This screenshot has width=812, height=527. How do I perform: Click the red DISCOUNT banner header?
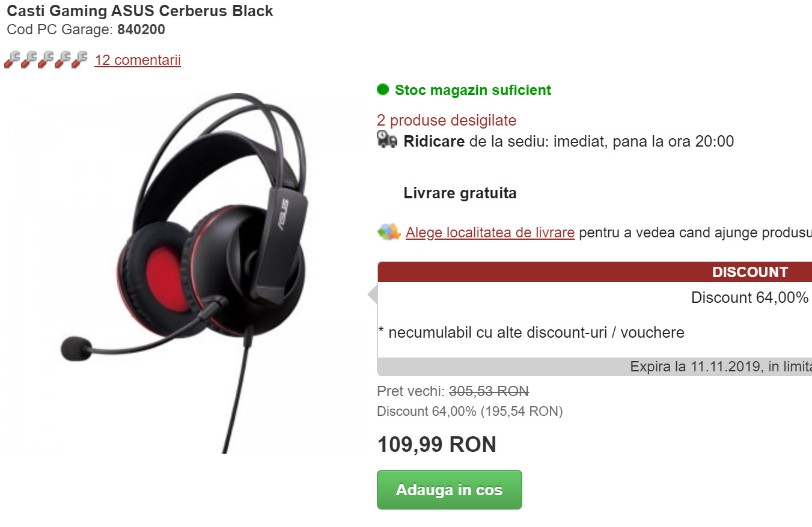click(594, 272)
